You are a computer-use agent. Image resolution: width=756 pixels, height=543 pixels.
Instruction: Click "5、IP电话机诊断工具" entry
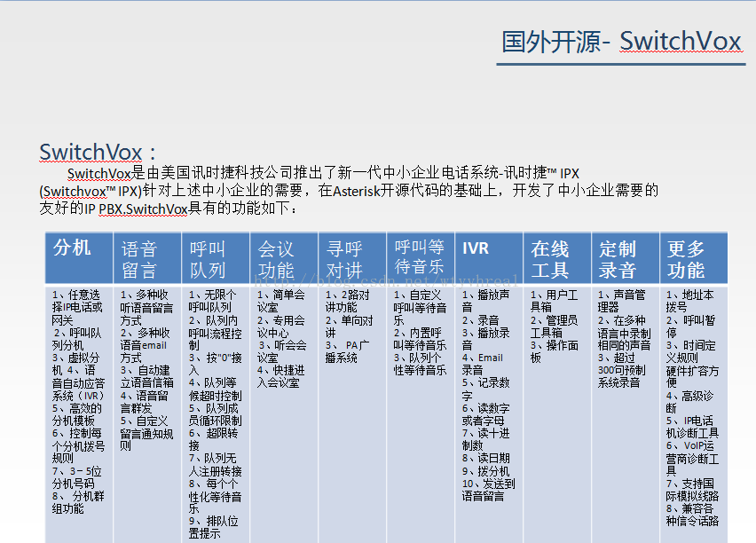[692, 427]
